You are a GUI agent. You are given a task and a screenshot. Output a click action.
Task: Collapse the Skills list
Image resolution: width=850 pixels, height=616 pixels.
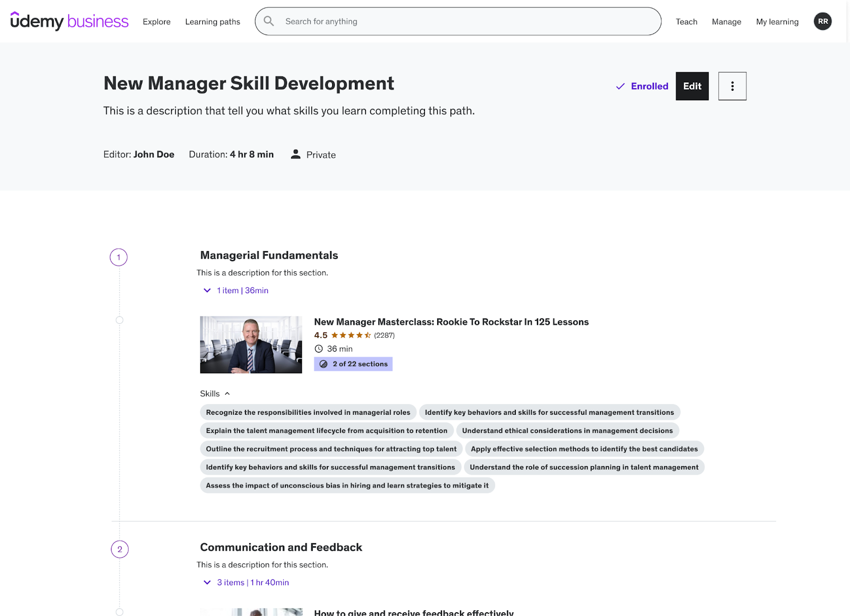tap(227, 393)
